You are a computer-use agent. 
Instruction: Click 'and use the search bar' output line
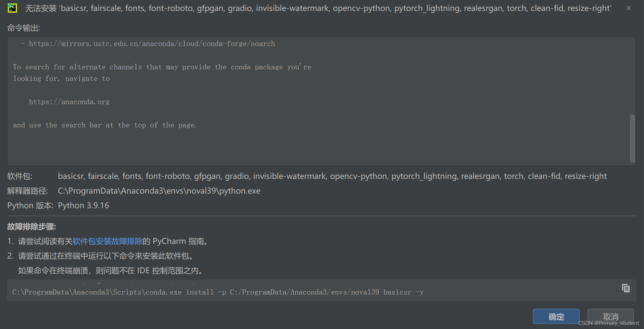[x=105, y=125]
